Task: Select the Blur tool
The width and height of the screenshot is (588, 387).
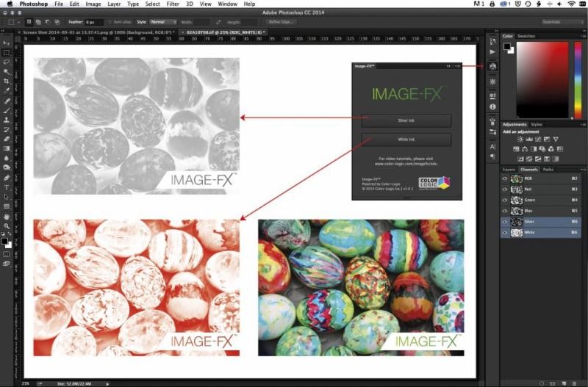Action: pyautogui.click(x=7, y=158)
